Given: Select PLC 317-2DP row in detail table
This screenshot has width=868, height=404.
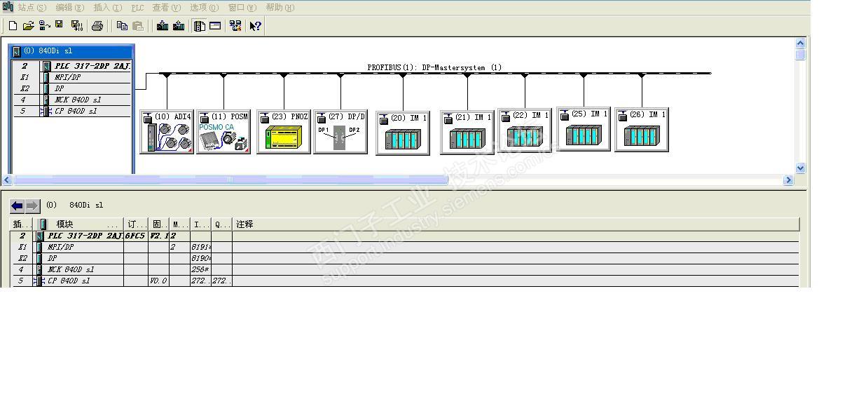Looking at the screenshot, I should point(404,236).
